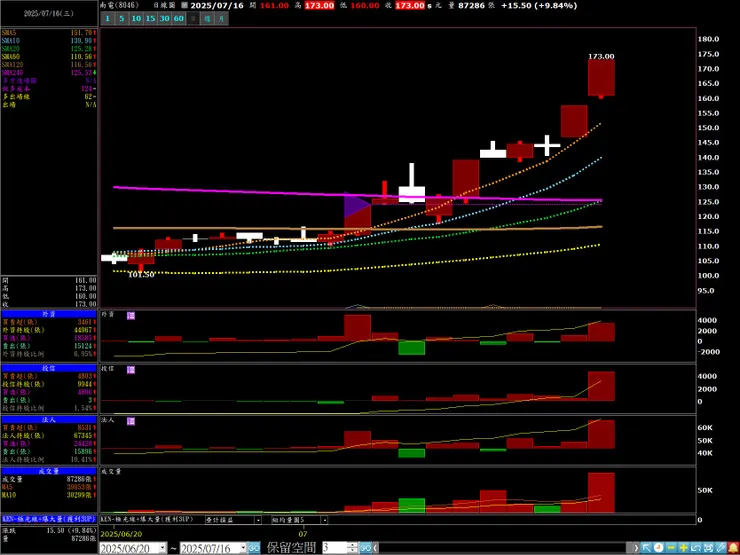Click the KEN strategy label in blue bar
The image size is (740, 555).
pos(49,518)
